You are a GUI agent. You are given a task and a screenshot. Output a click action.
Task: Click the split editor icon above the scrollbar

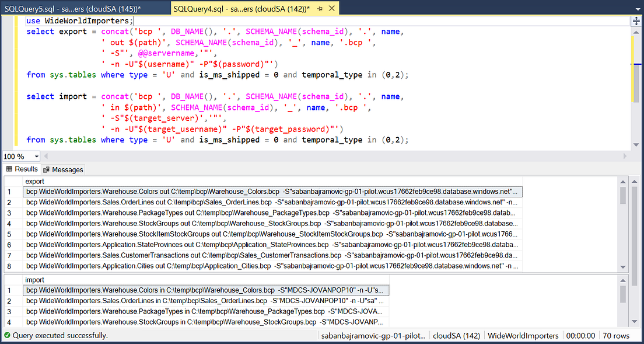coord(636,21)
